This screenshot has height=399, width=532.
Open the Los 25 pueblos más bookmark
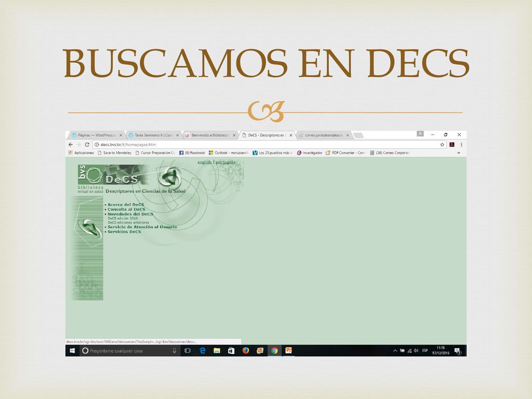tap(273, 153)
